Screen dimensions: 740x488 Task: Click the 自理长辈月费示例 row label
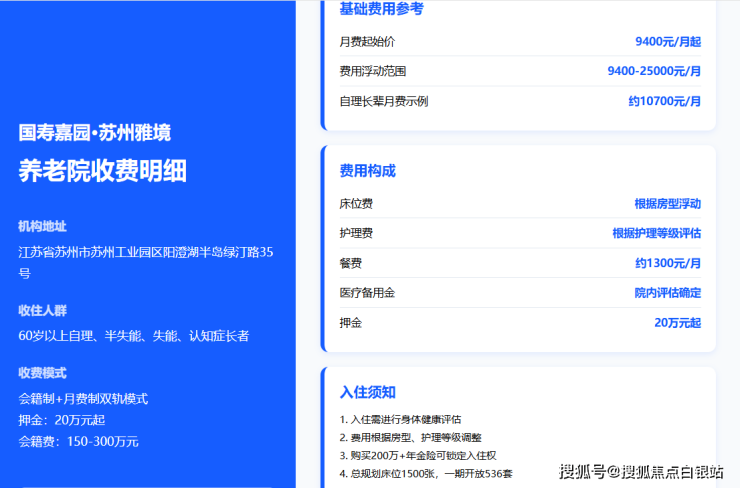click(x=384, y=101)
